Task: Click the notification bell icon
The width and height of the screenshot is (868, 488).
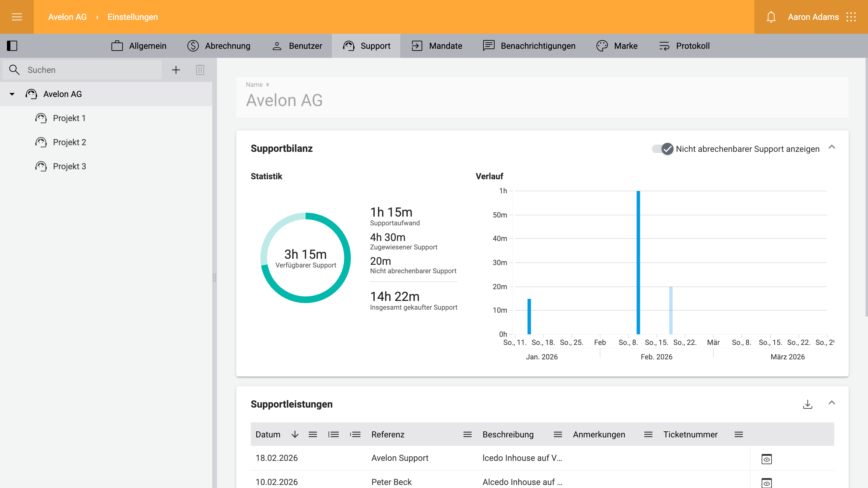Action: [771, 17]
